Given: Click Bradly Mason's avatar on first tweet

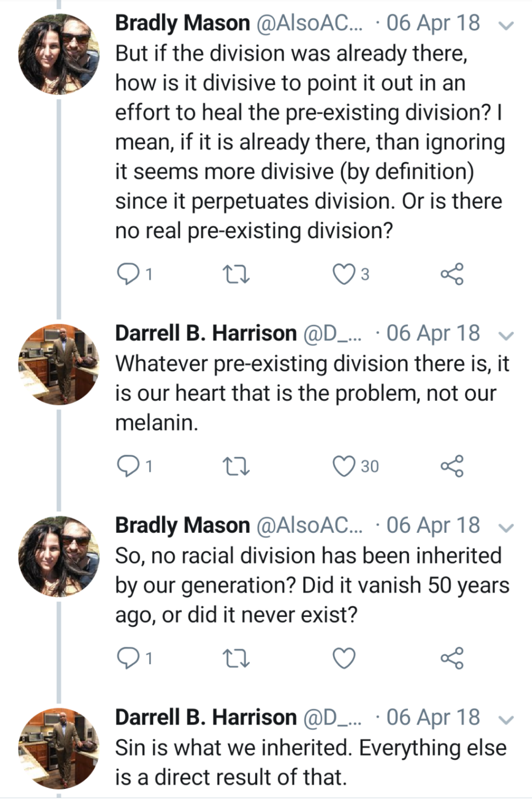Looking at the screenshot, I should 59,54.
